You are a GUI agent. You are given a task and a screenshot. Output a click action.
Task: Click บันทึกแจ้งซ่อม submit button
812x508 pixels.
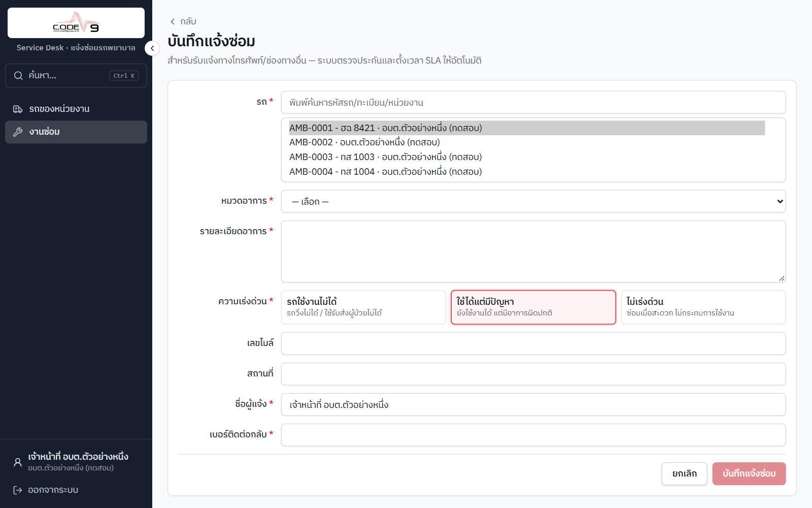tap(749, 473)
